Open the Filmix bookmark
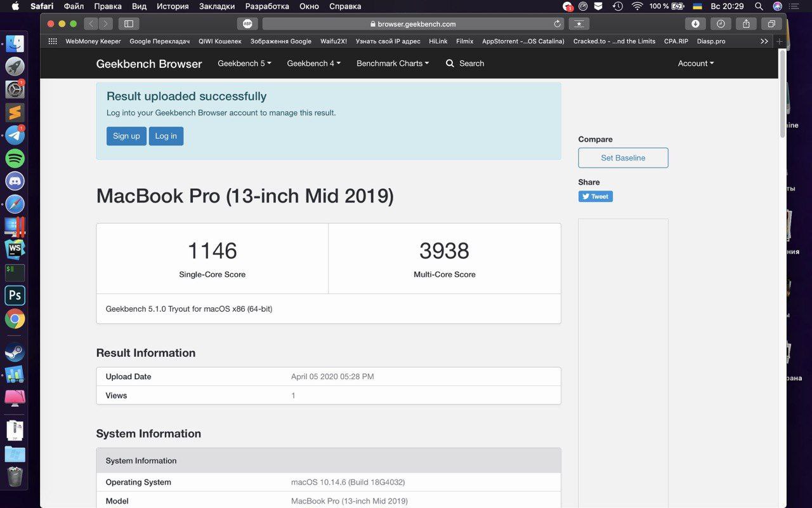 pyautogui.click(x=464, y=41)
